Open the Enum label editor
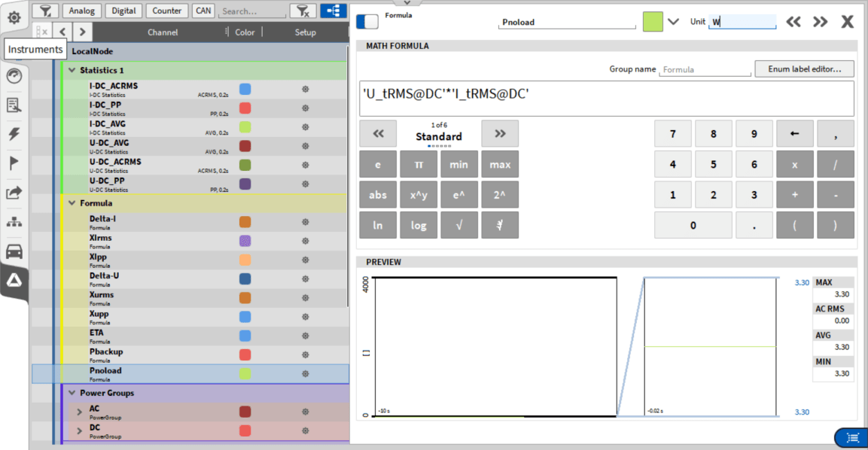868x450 pixels. 804,69
